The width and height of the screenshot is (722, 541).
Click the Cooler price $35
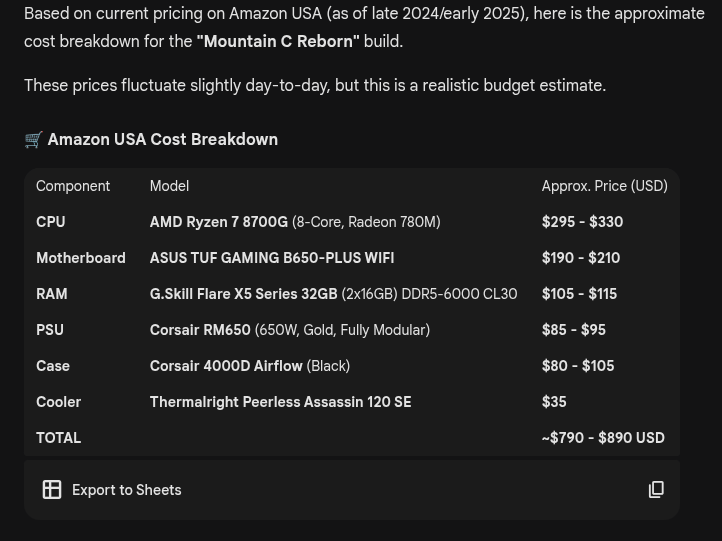pyautogui.click(x=554, y=402)
